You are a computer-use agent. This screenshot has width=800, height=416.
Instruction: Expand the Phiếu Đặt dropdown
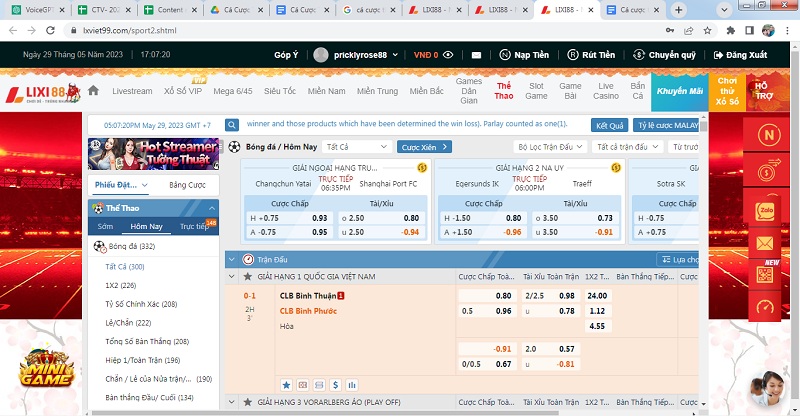pyautogui.click(x=121, y=185)
